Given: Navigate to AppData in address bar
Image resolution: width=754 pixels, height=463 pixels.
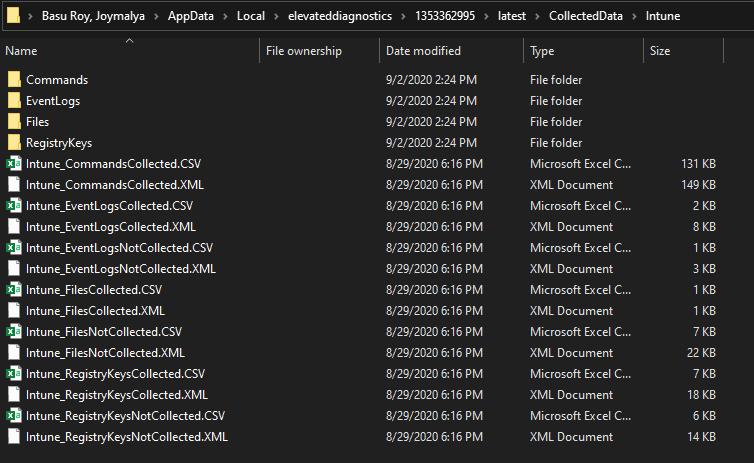Looking at the screenshot, I should point(190,16).
